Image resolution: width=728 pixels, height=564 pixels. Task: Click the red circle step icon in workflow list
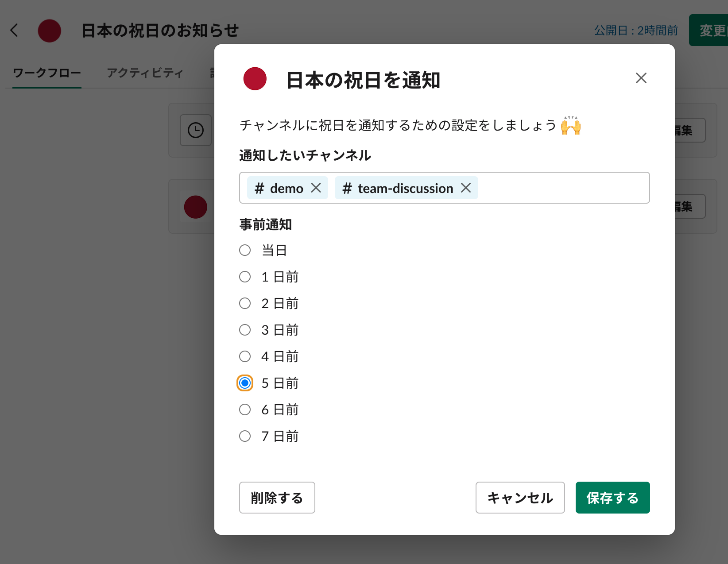tap(195, 207)
